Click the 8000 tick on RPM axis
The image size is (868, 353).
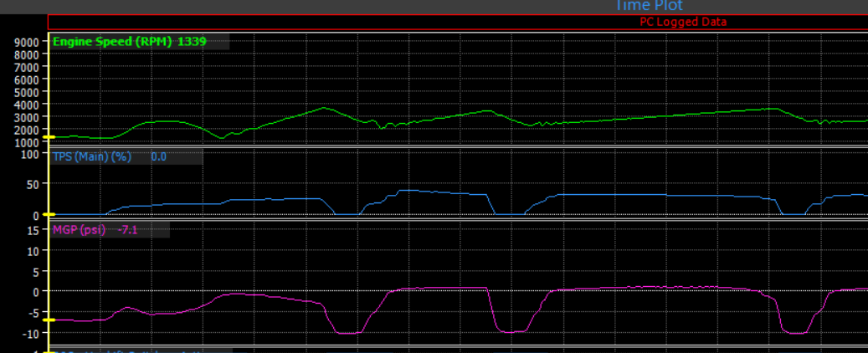pos(27,54)
